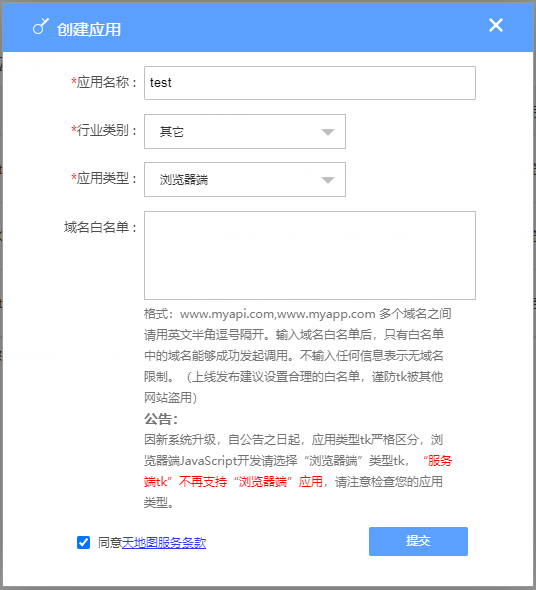Click the arrow of the 应用类型 combo box
Image resolution: width=536 pixels, height=590 pixels.
point(328,180)
